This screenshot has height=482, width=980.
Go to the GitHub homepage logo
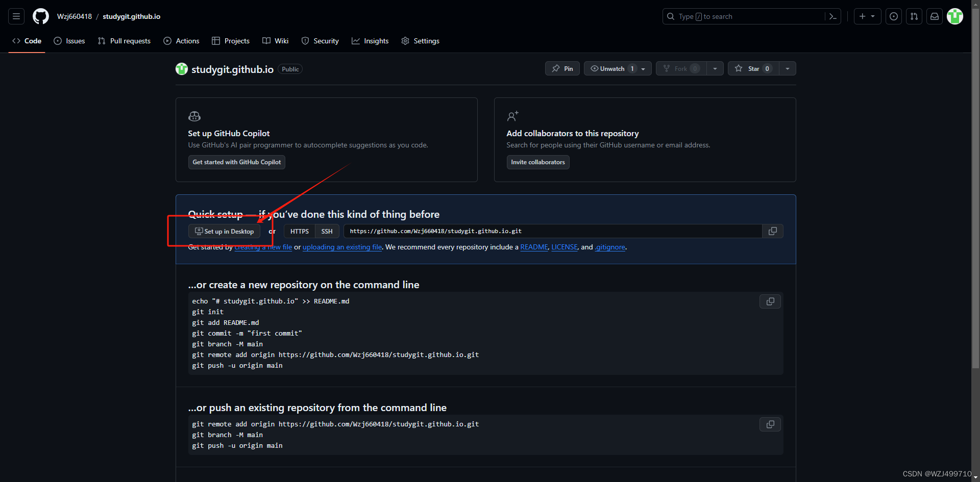[41, 16]
